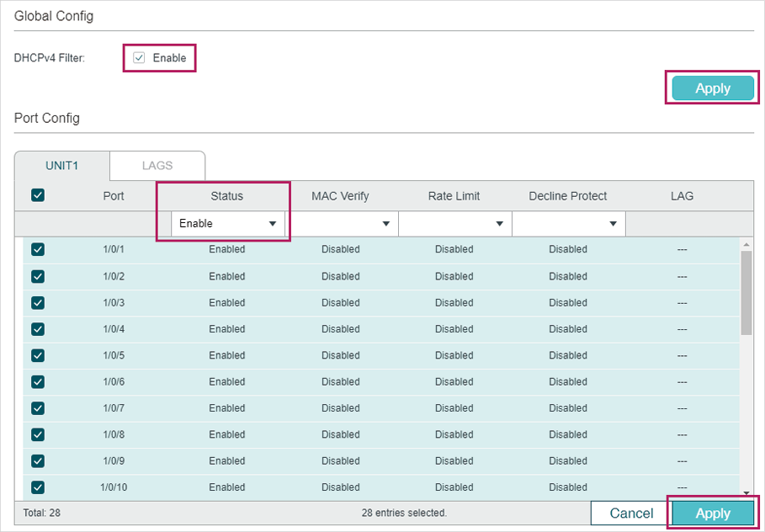Click the Enabled status for port 1/0/2

pyautogui.click(x=227, y=276)
